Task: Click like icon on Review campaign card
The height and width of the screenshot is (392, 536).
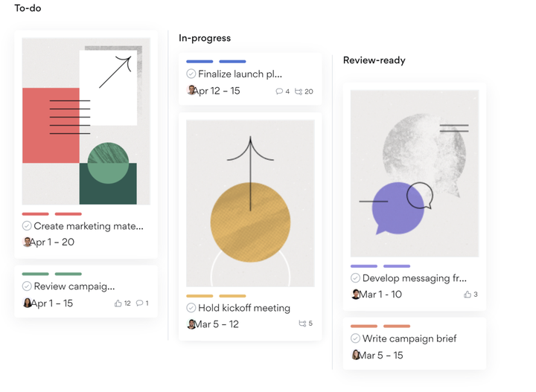Action: [x=118, y=303]
